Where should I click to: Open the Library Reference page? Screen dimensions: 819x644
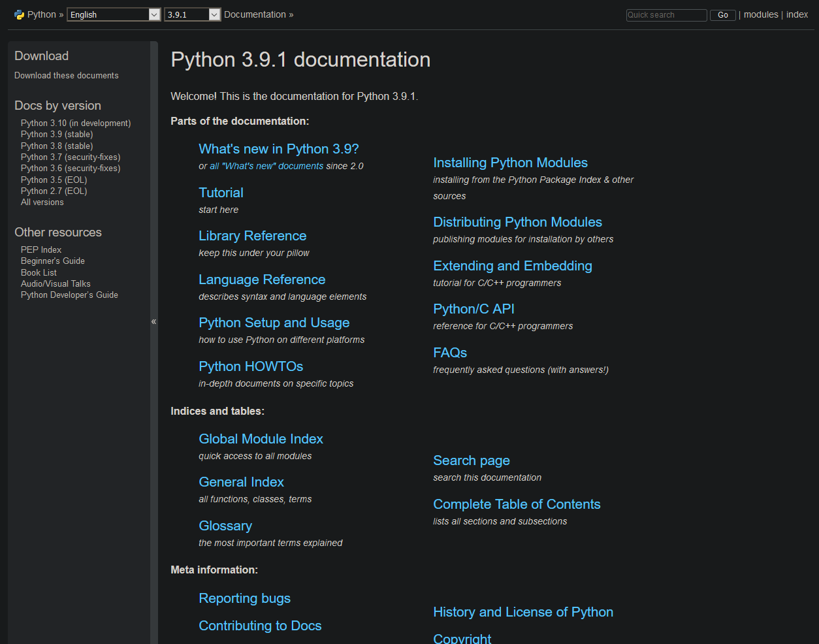252,236
